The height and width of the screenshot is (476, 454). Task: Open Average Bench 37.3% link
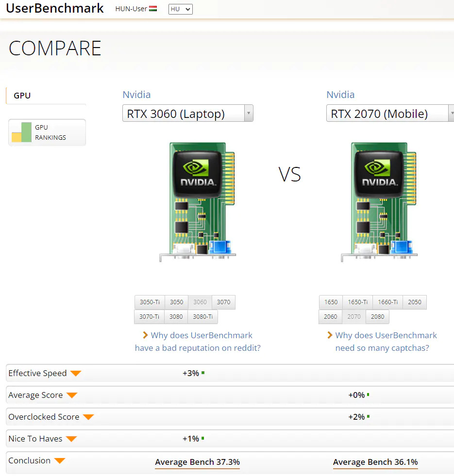pos(198,462)
